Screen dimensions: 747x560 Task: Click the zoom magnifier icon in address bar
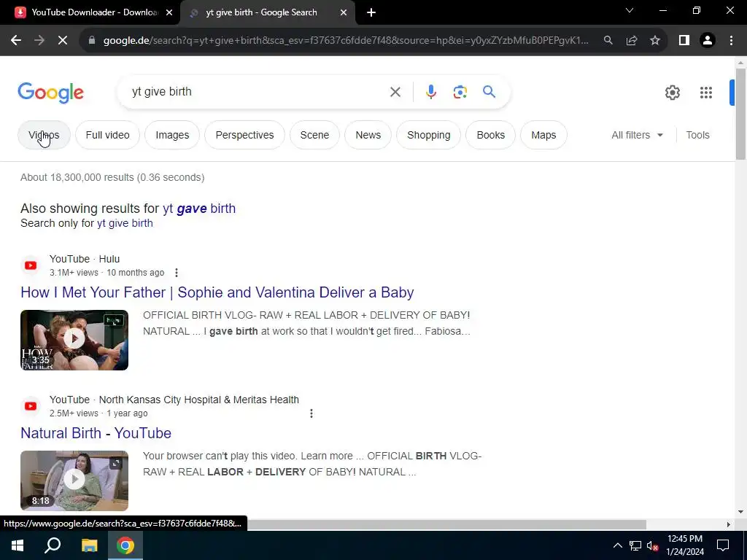tap(608, 41)
